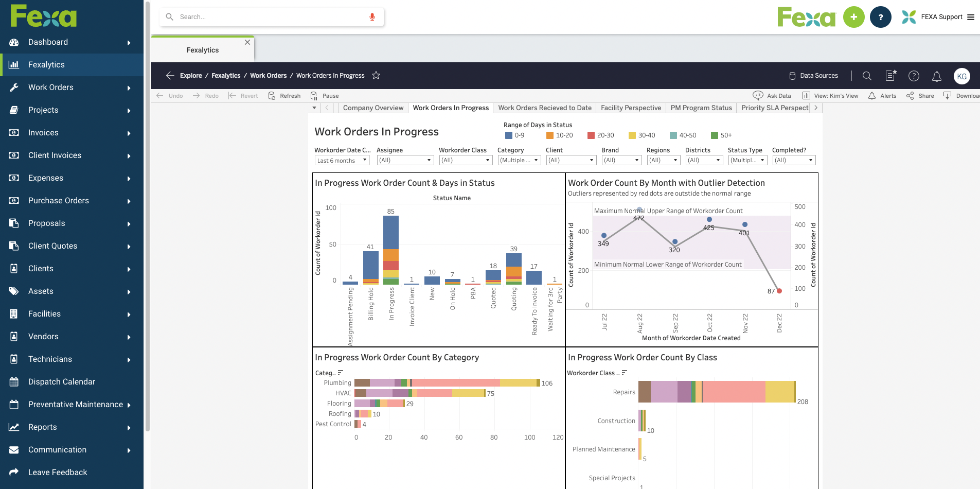Open the Facility Perspective tab

coord(631,108)
